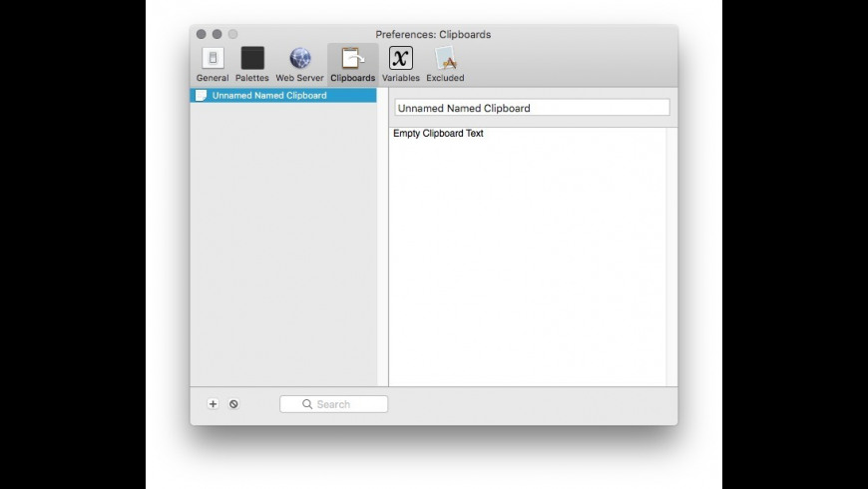
Task: Click the magnifier icon in Search field
Action: pos(307,404)
